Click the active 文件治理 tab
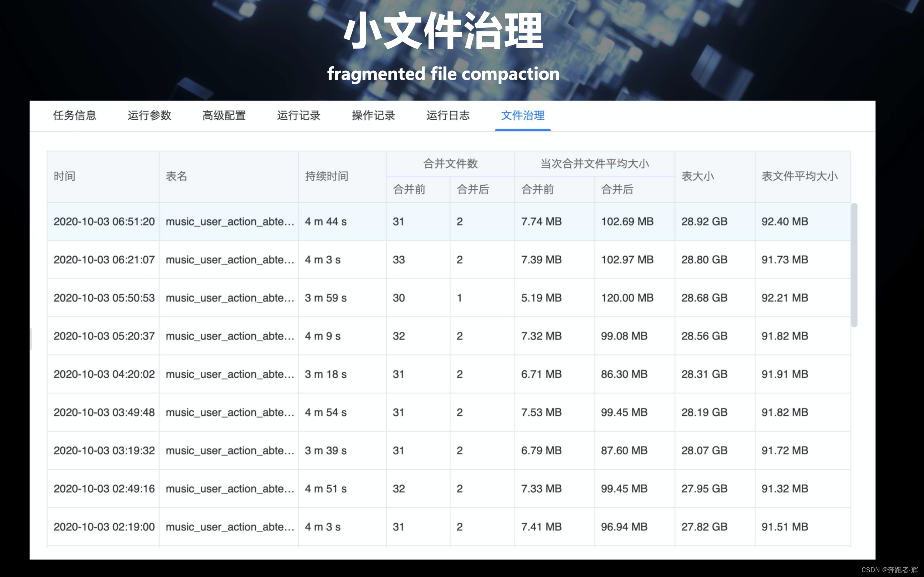Viewport: 924px width, 577px height. 523,115
